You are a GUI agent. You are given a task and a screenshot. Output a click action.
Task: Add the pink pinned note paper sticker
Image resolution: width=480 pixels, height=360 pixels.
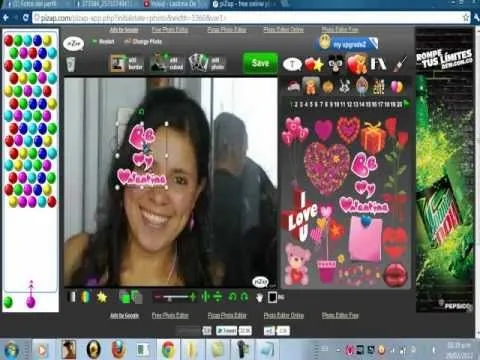pyautogui.click(x=365, y=238)
